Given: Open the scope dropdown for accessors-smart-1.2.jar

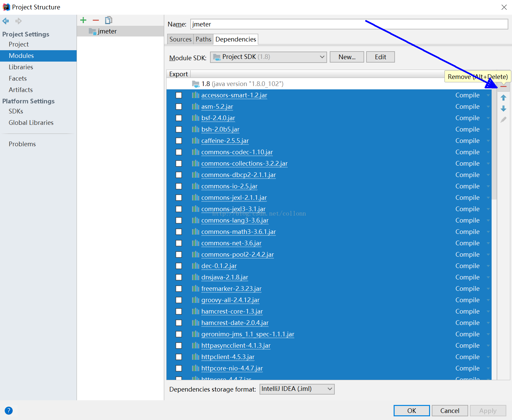Looking at the screenshot, I should point(488,95).
